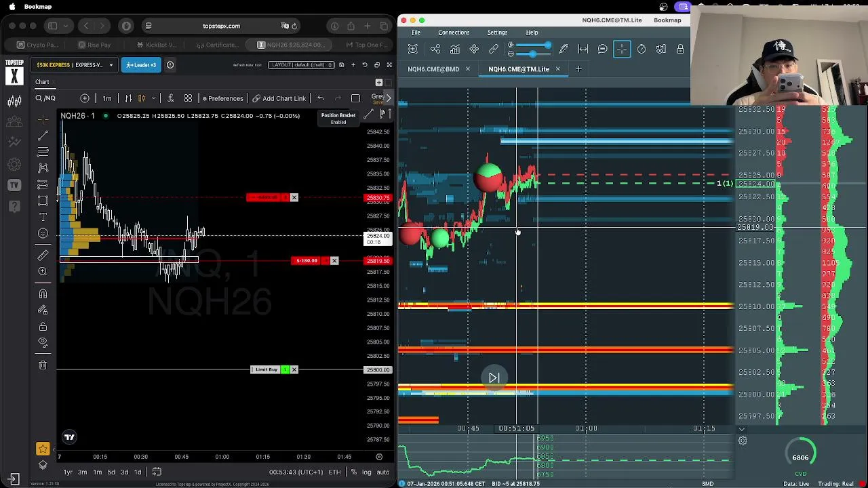The image size is (868, 488).
Task: Adjust the Bookmap brightness slider
Action: [532, 45]
